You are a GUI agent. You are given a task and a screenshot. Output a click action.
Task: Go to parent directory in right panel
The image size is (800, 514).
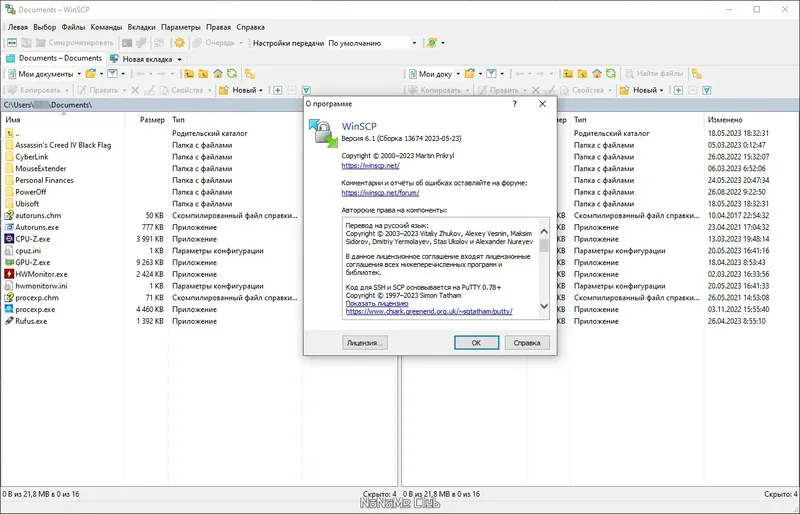[568, 74]
